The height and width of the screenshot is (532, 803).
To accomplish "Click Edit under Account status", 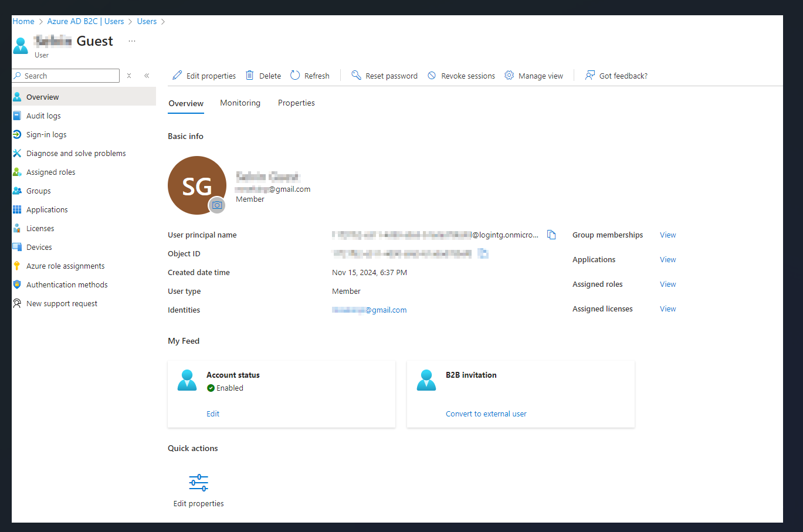I will click(x=213, y=414).
